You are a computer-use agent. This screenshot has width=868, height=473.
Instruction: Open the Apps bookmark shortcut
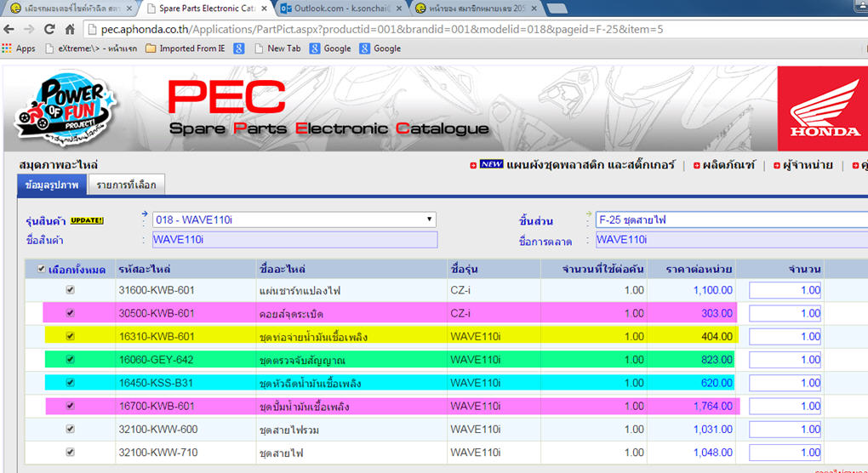point(19,48)
